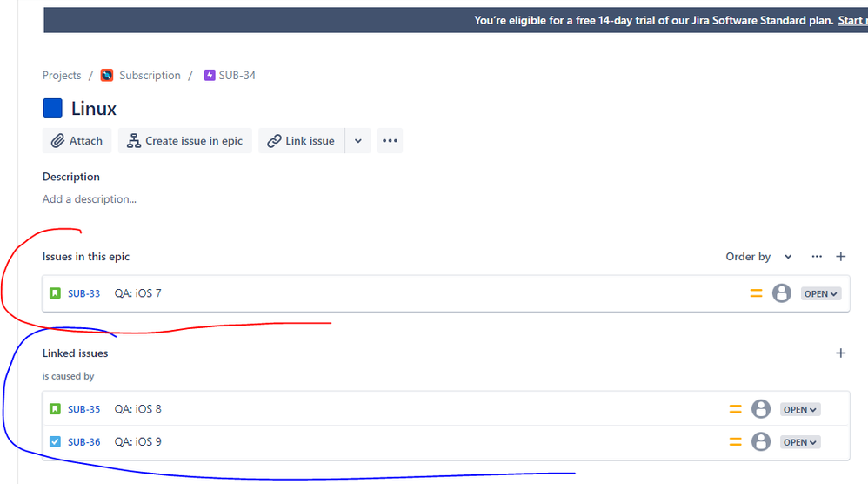Click the Add a description field

click(89, 198)
